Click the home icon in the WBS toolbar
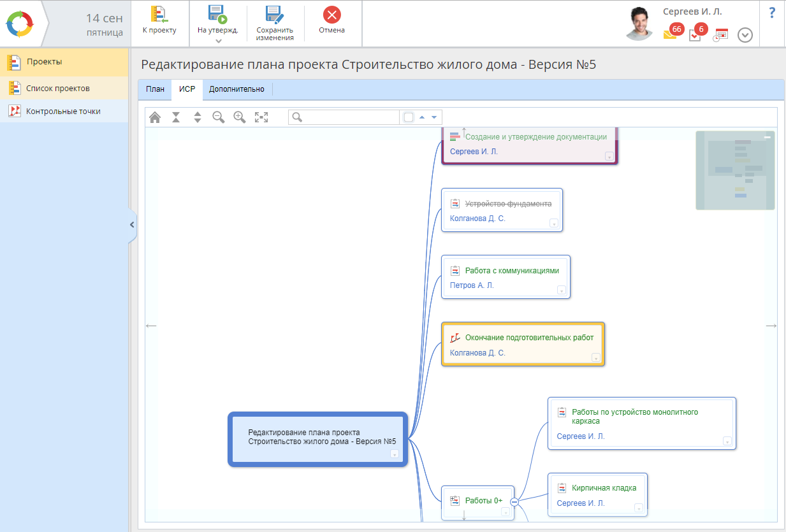 [155, 117]
